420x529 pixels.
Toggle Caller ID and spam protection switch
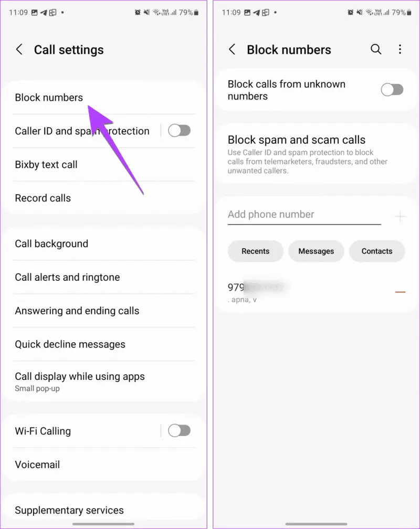[179, 131]
